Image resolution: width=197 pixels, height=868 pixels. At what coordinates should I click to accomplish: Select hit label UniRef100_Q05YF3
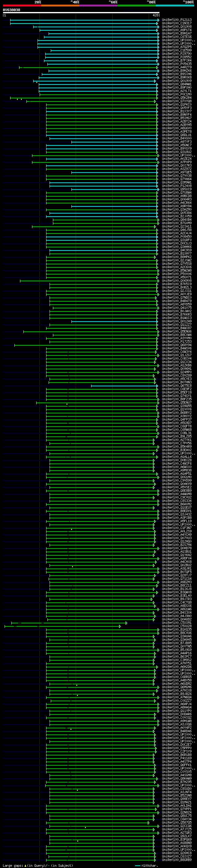(177, 108)
